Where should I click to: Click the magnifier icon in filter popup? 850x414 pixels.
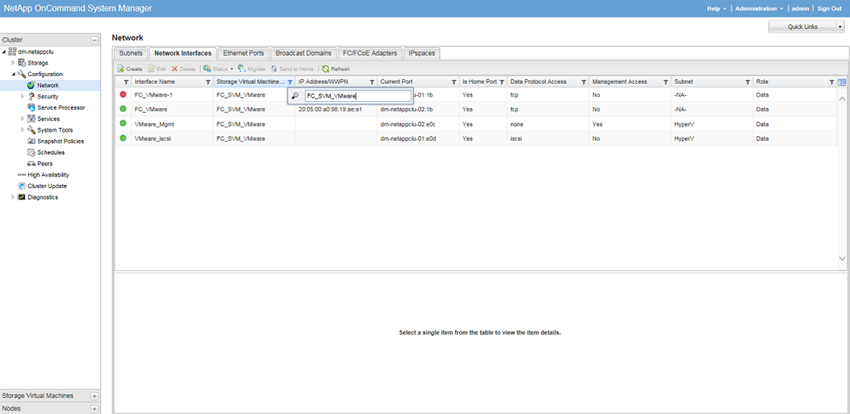295,96
